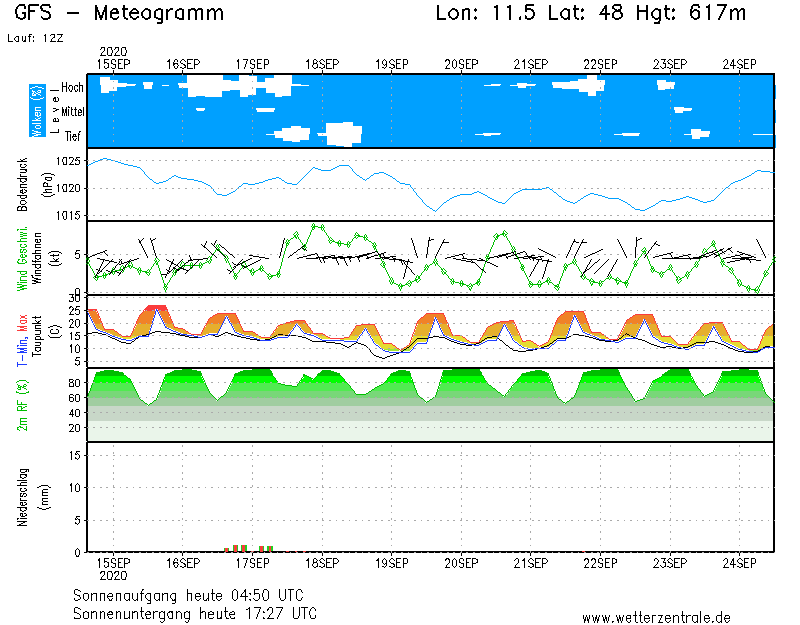Click the 'Niederschlag' axis title
This screenshot has height=625, width=800.
(22, 497)
